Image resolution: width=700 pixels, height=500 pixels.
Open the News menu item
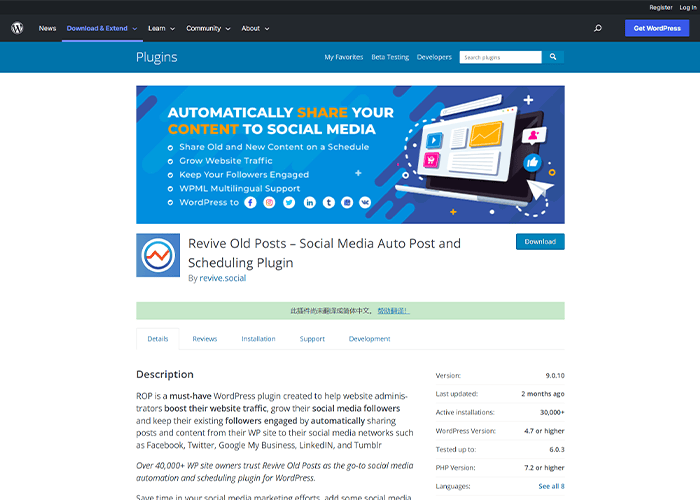[x=47, y=28]
